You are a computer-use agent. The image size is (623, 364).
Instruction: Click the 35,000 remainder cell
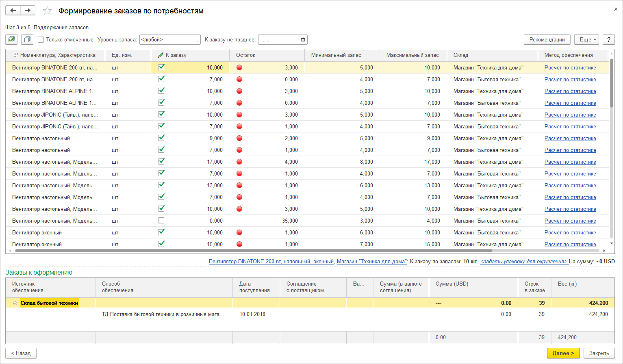267,221
